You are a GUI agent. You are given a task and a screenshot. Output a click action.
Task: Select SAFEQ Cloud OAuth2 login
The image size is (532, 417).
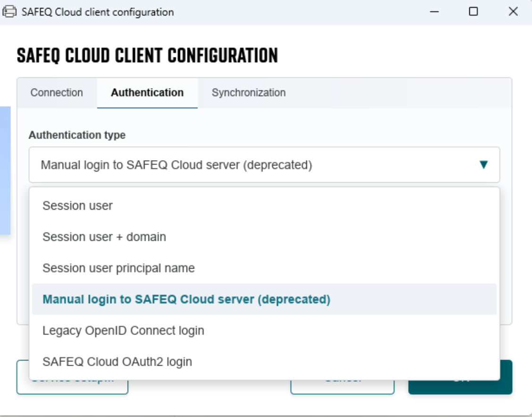(264, 362)
